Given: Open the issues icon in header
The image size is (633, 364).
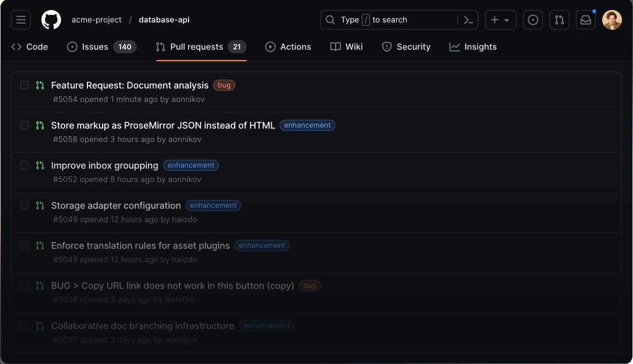Looking at the screenshot, I should coord(533,20).
